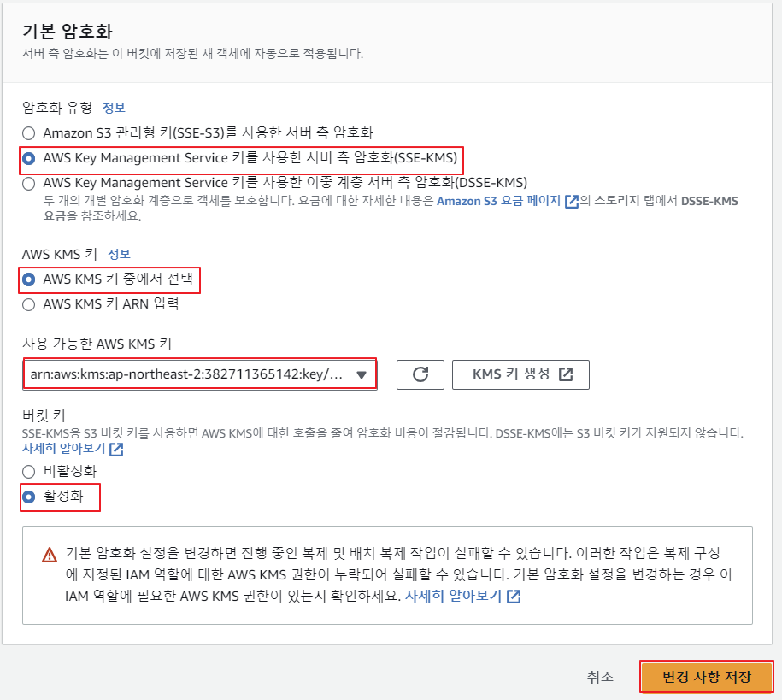This screenshot has height=700, width=782.
Task: Click the refresh KMS keys icon button
Action: [x=420, y=374]
